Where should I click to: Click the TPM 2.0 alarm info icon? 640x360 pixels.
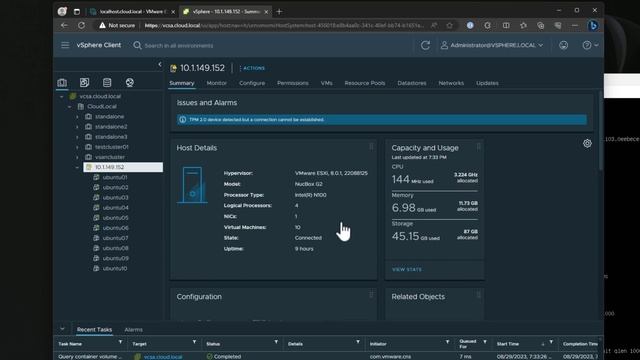182,120
